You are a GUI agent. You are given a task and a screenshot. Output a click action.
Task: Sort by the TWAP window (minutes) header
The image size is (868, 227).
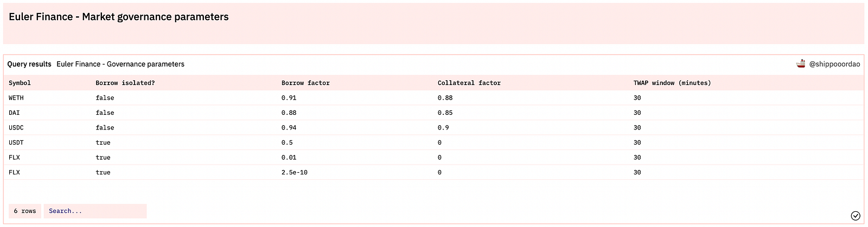point(672,83)
